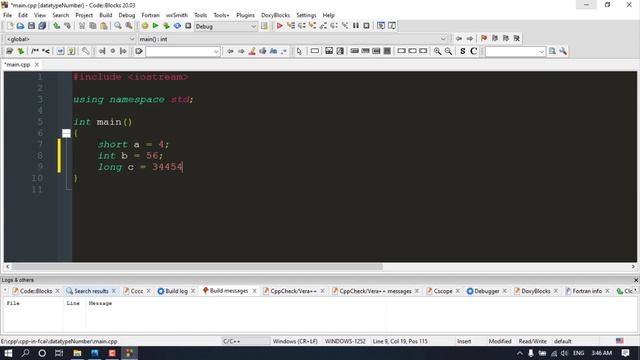
Task: Click the Open file icon
Action: click(x=20, y=26)
